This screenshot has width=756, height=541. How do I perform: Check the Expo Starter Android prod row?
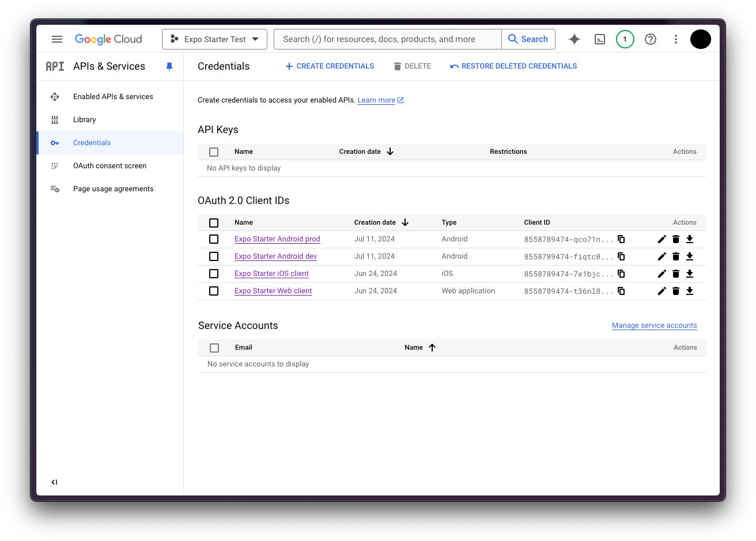tap(214, 239)
